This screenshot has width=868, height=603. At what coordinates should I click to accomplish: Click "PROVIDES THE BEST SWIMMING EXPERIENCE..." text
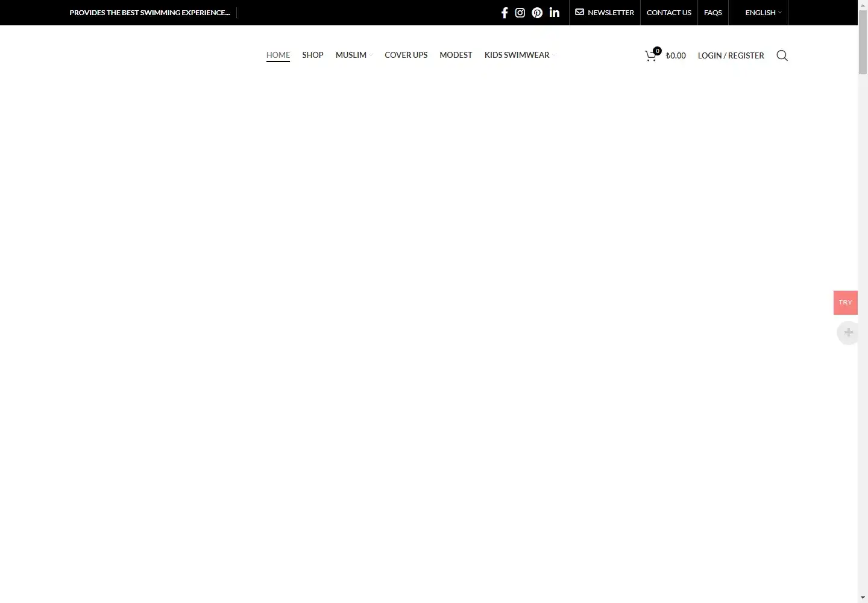(149, 13)
